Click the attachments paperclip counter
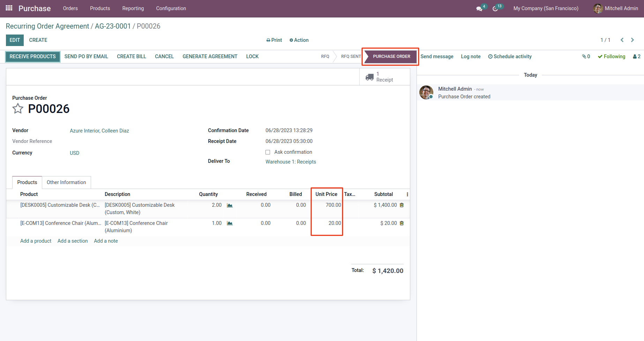 (x=586, y=56)
